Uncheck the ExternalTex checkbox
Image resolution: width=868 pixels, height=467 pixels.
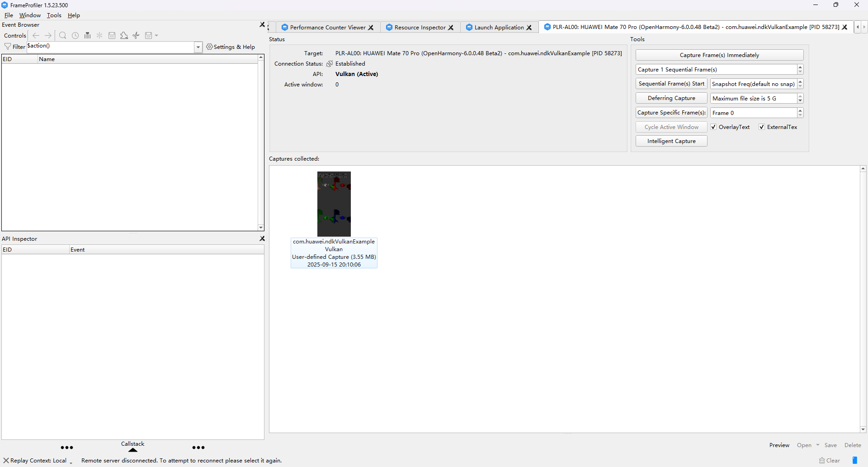tap(762, 127)
